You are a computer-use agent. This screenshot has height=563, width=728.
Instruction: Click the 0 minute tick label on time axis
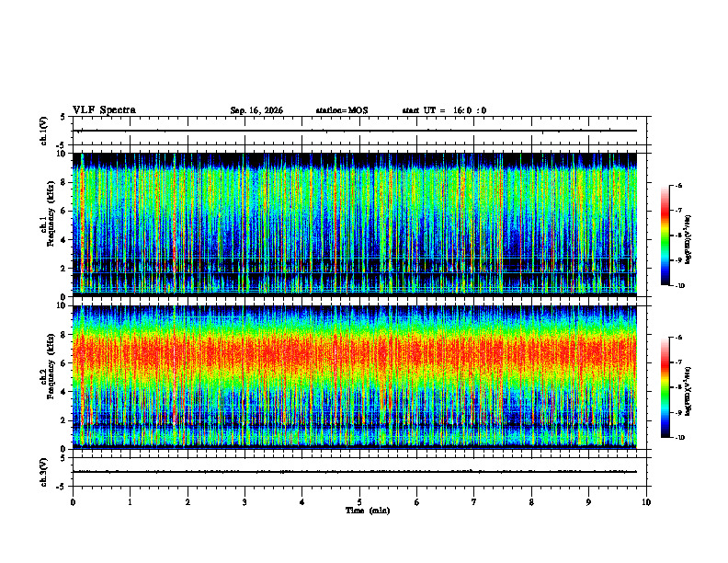pyautogui.click(x=73, y=502)
